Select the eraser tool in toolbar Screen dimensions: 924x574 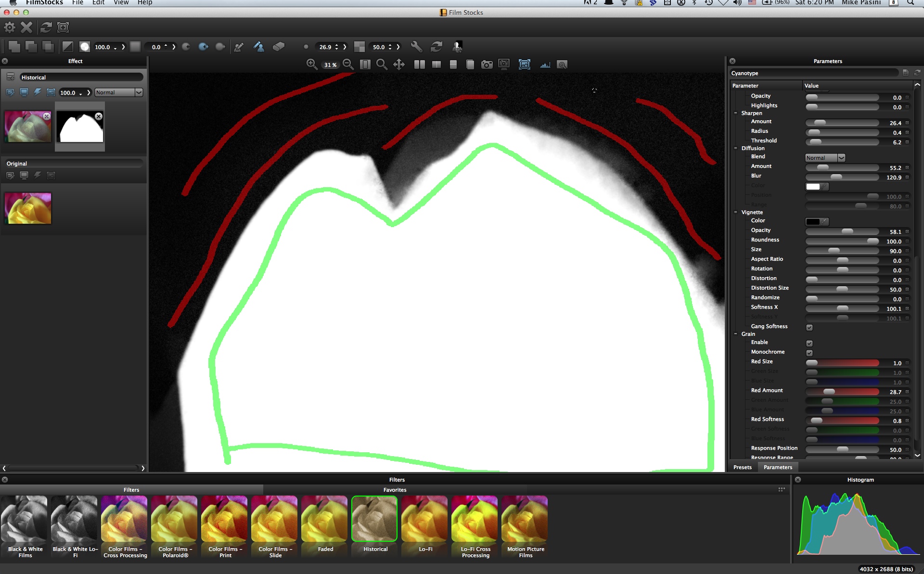279,47
